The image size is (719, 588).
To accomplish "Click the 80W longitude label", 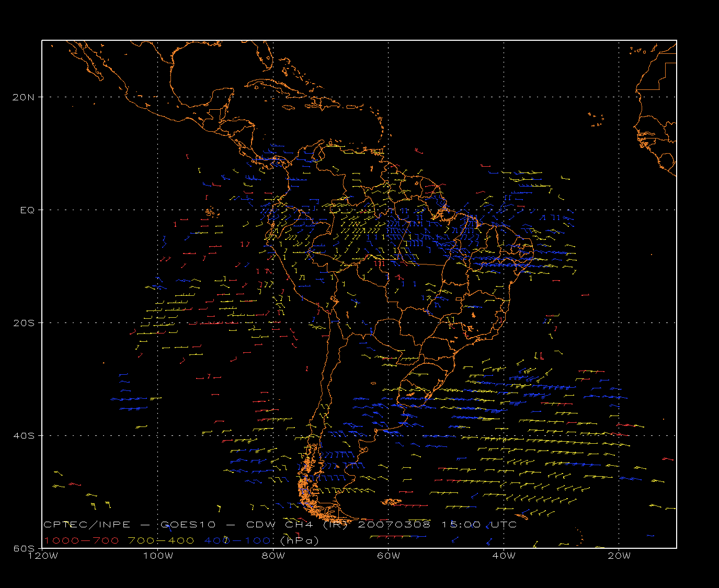I will pos(273,556).
